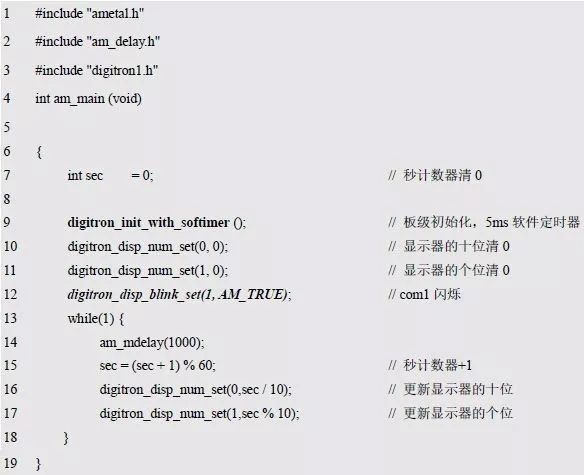Click the ametal.h include on line 1
Viewport: 584px width, 475px height.
point(89,14)
